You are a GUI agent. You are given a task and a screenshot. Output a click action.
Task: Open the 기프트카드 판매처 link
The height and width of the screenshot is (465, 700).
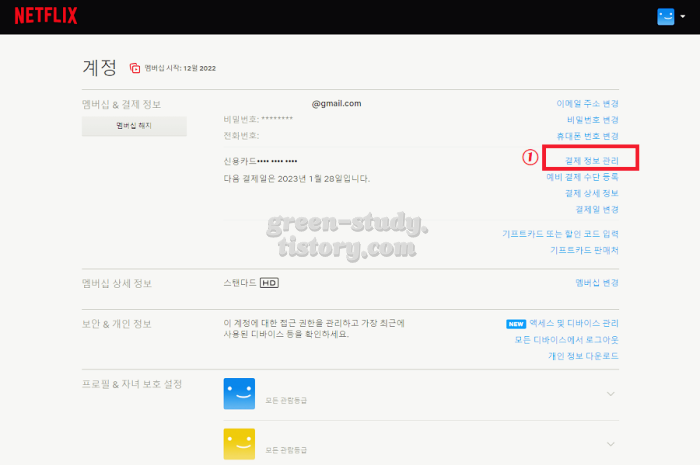pos(584,250)
